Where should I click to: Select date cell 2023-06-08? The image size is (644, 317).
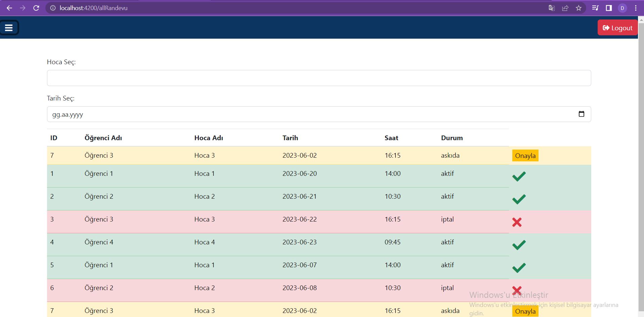(x=300, y=288)
